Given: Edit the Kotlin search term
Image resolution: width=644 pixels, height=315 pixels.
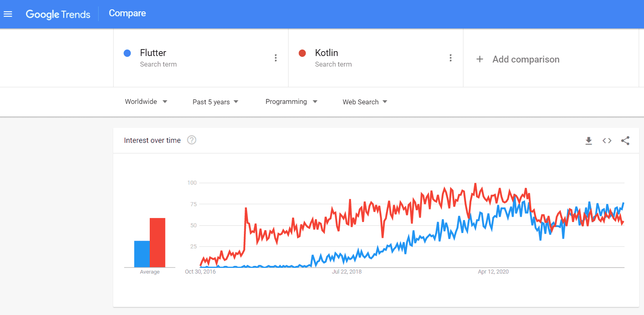Looking at the screenshot, I should [326, 53].
